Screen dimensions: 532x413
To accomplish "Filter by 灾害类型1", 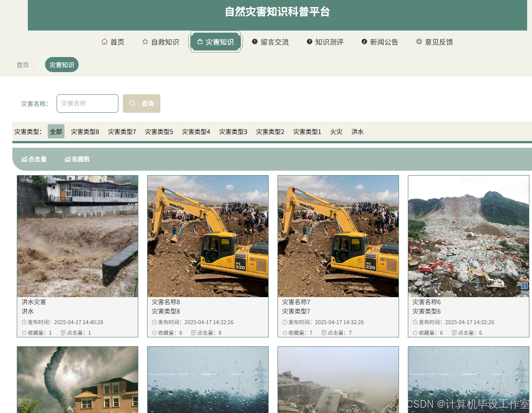I will click(x=307, y=132).
